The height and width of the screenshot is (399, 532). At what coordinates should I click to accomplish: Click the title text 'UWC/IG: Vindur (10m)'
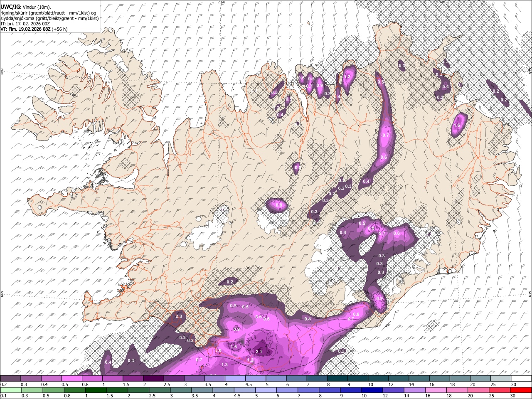[25, 7]
